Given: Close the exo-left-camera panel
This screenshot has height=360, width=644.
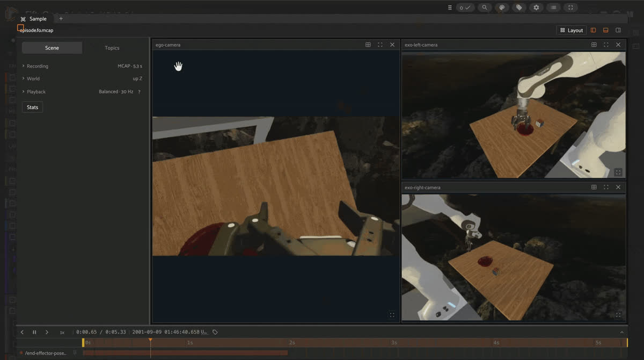Looking at the screenshot, I should [x=618, y=45].
